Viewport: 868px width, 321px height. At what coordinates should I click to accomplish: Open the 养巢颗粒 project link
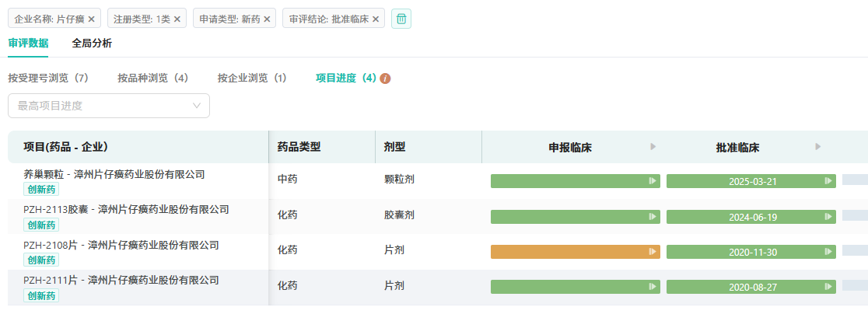(114, 174)
